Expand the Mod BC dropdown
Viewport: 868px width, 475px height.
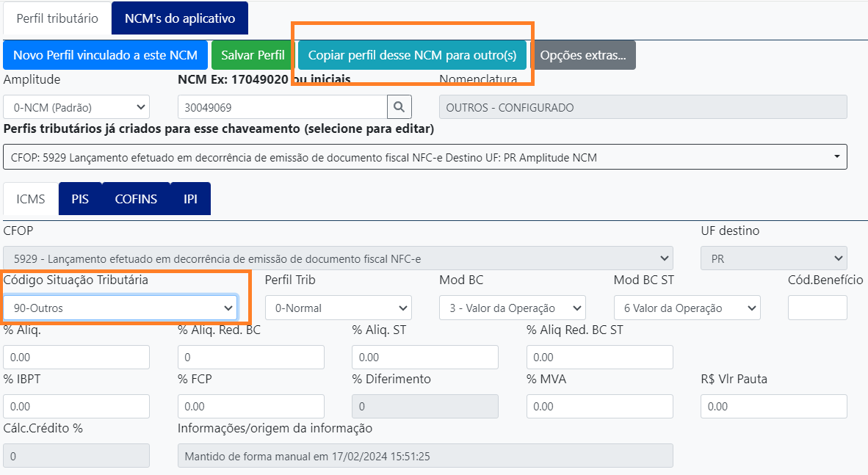512,308
